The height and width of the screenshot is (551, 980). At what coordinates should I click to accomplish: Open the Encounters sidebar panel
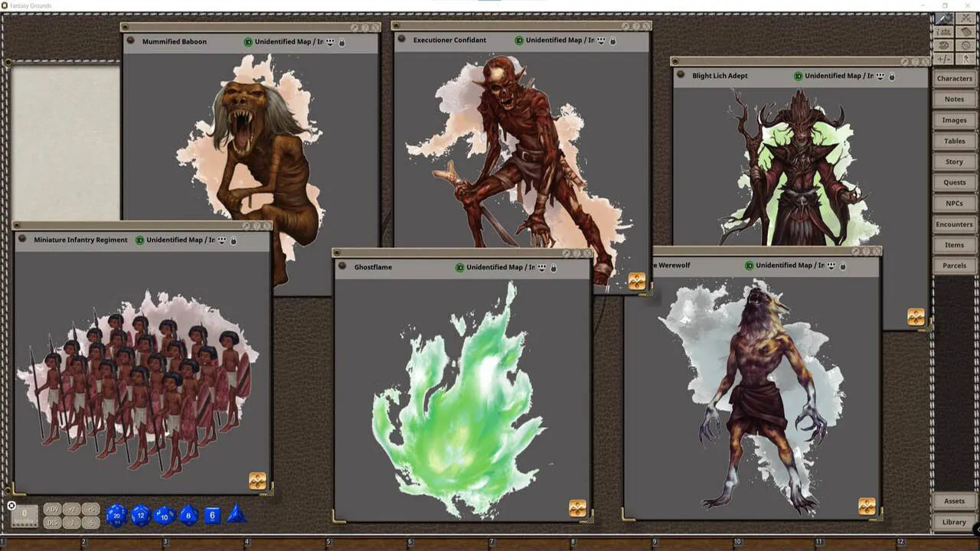click(x=954, y=224)
